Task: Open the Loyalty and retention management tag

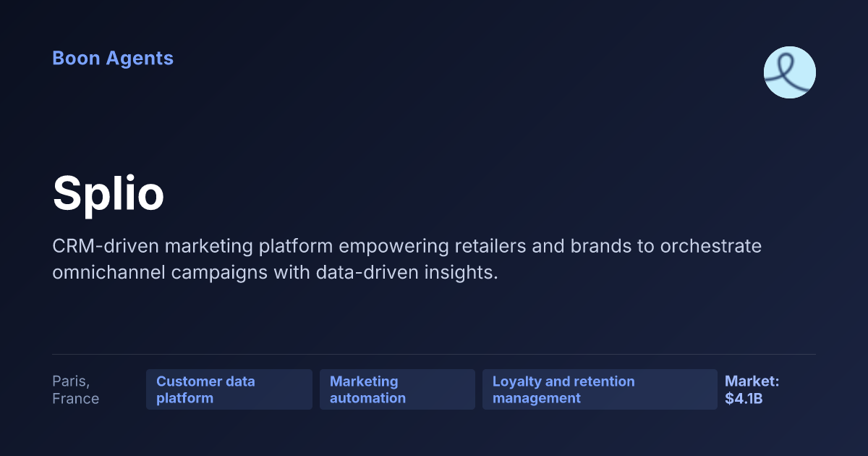Action: click(600, 389)
